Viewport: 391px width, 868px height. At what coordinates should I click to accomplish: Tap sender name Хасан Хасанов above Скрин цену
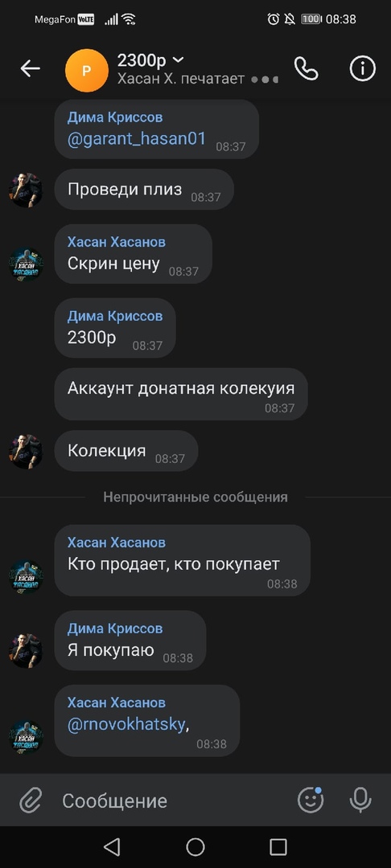tap(117, 242)
